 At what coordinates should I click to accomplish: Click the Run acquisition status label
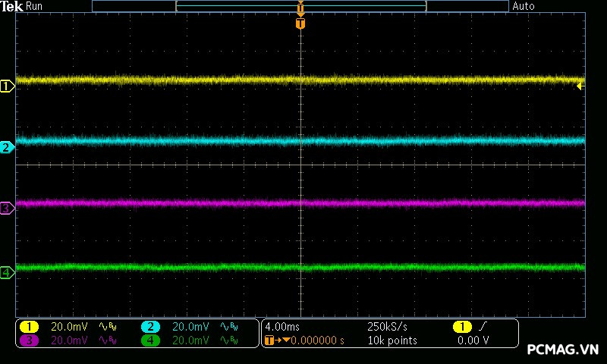[x=35, y=6]
